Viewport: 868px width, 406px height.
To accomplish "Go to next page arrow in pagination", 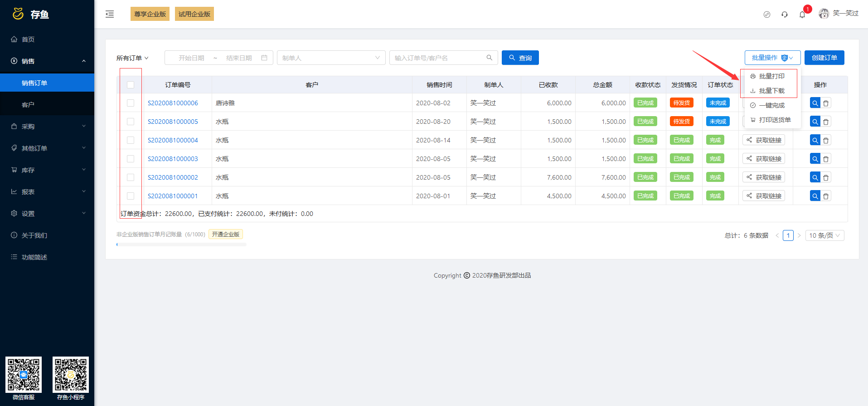I will [x=799, y=235].
